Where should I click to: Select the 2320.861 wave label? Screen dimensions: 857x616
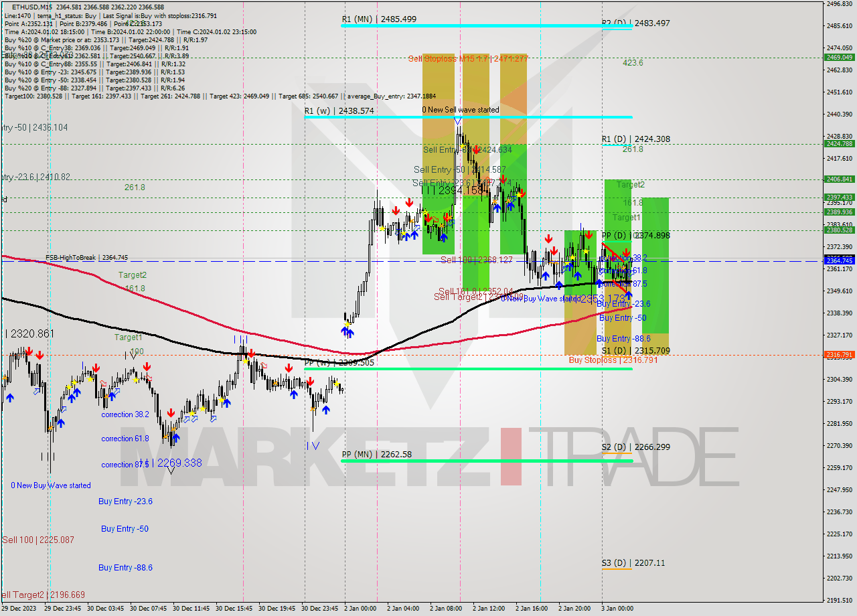pyautogui.click(x=30, y=333)
